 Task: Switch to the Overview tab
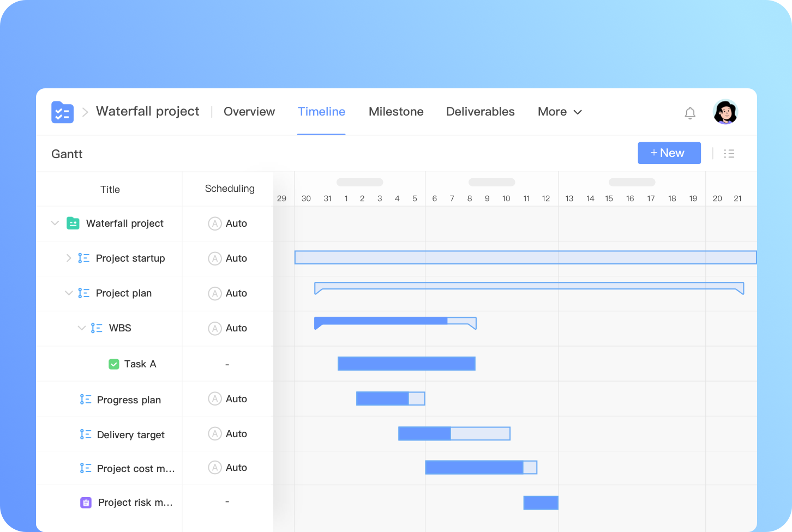click(249, 112)
